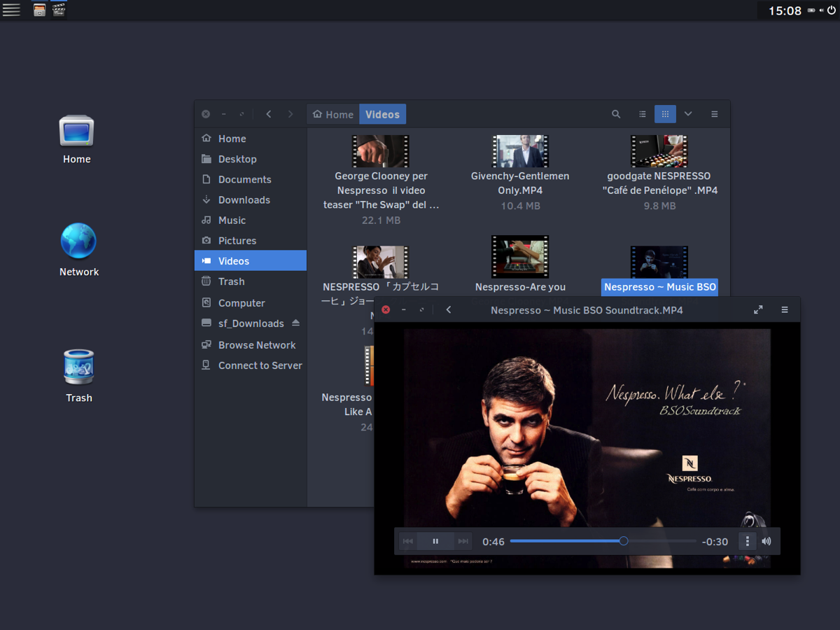Select Browse Network in the sidebar
Image resolution: width=840 pixels, height=630 pixels.
(x=251, y=345)
